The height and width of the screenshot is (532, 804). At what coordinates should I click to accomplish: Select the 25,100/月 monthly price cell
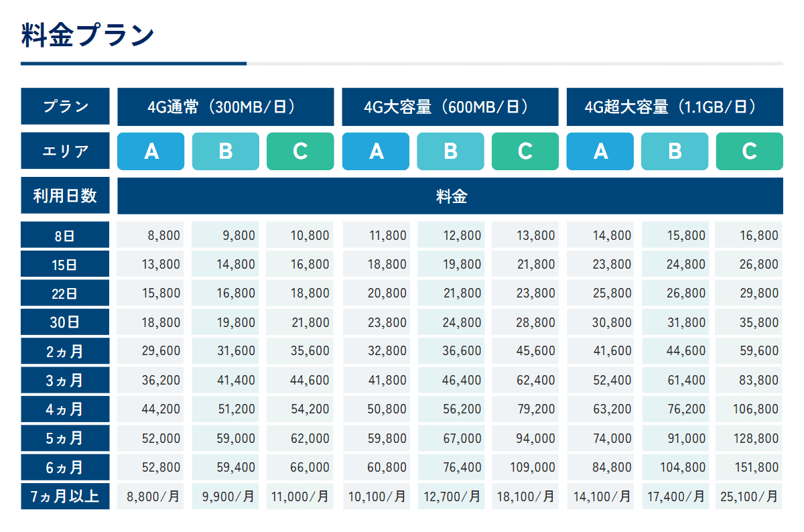point(748,496)
